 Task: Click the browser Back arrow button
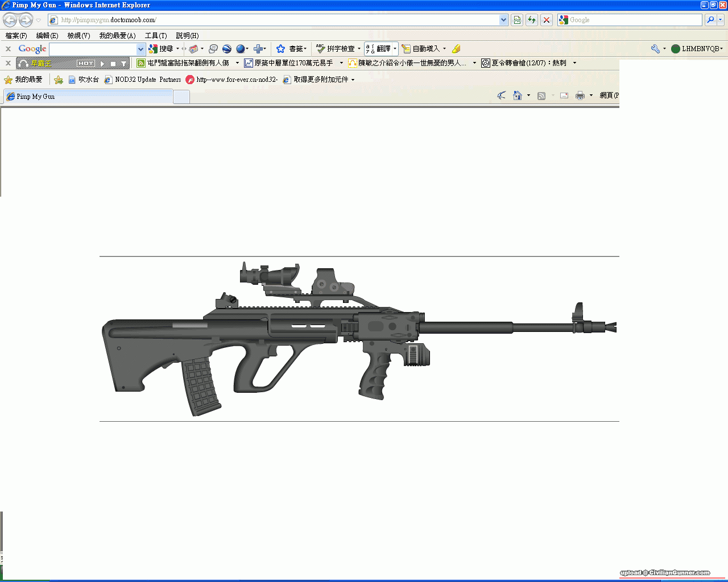[x=10, y=20]
